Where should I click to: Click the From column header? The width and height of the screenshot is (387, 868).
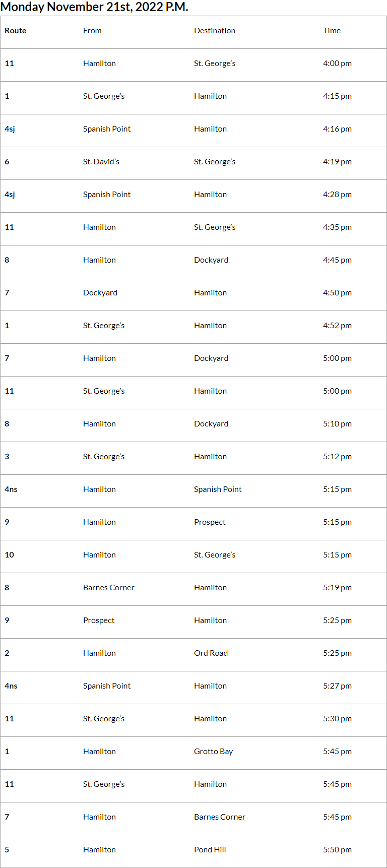(92, 31)
